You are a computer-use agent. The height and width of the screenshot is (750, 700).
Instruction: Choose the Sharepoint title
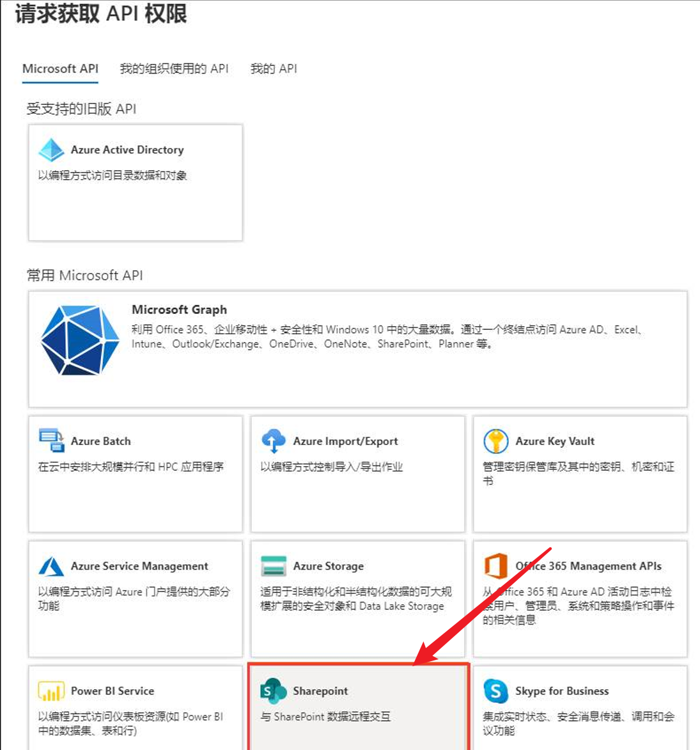(x=320, y=691)
